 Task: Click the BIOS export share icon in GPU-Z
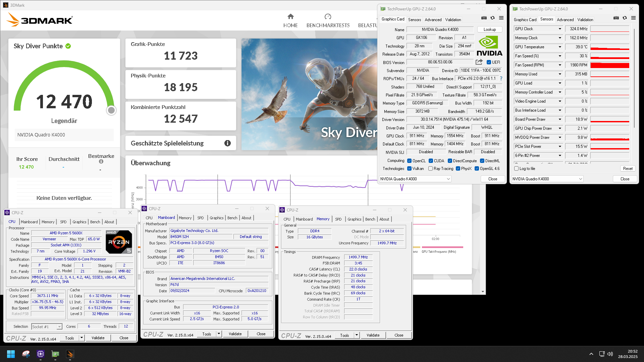pyautogui.click(x=479, y=62)
